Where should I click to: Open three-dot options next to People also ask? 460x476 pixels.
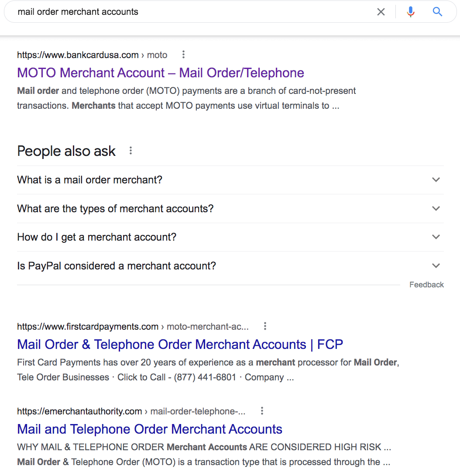[130, 151]
